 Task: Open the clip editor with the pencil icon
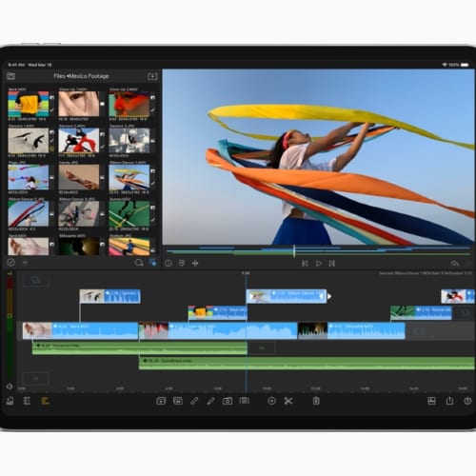click(210, 401)
